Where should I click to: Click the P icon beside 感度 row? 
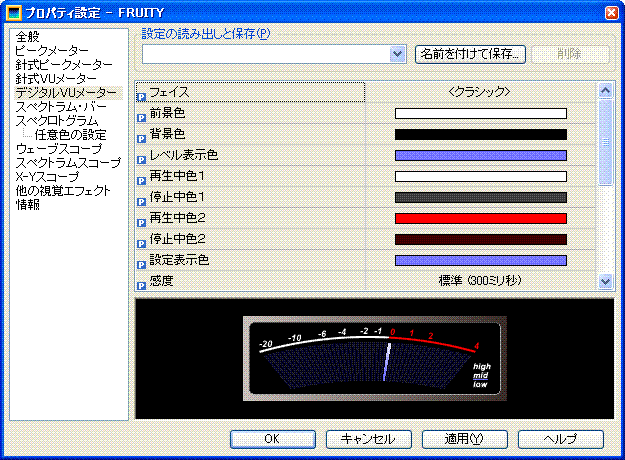click(x=141, y=282)
